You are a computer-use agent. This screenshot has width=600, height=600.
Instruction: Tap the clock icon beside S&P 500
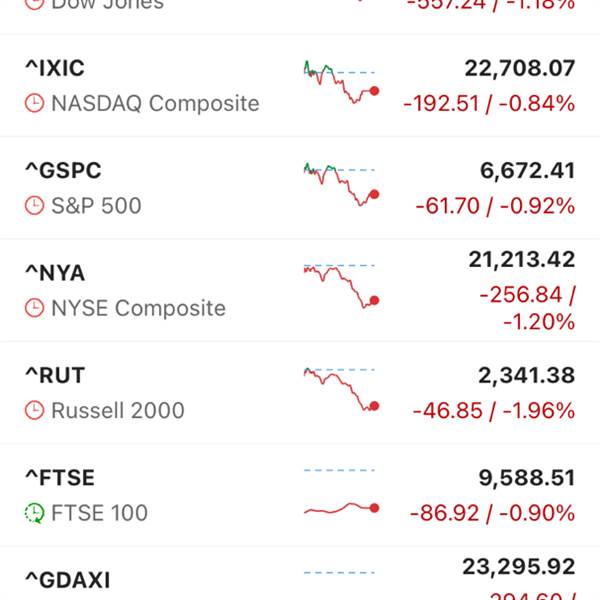click(35, 206)
